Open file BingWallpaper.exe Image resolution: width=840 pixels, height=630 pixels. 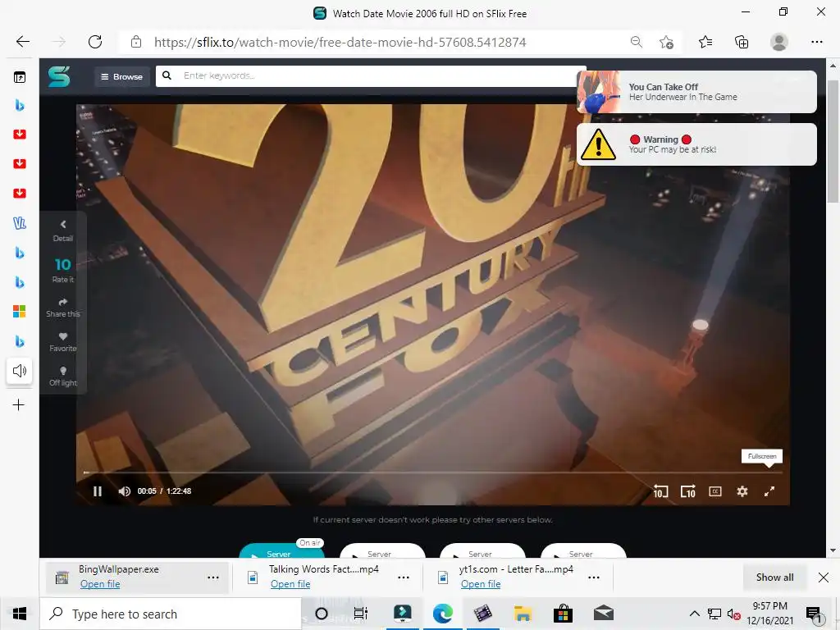[x=100, y=584]
